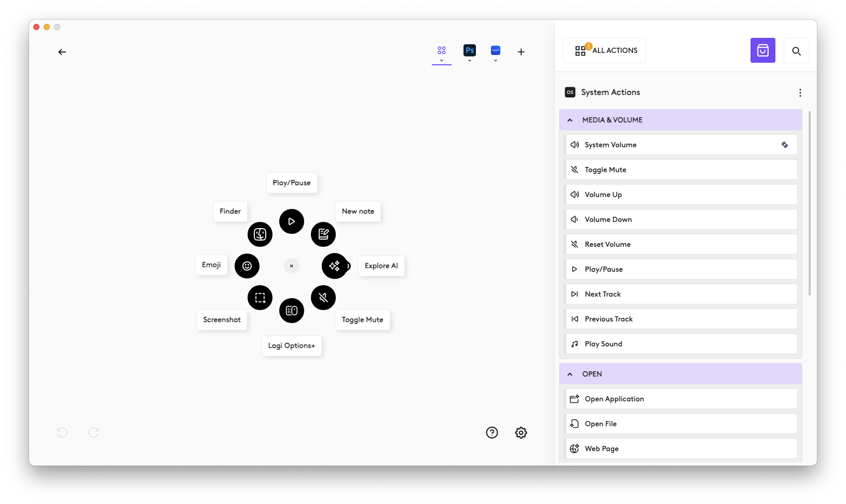Click the Explore AI sparkle icon
Viewport: 846px width, 504px height.
pyautogui.click(x=335, y=265)
